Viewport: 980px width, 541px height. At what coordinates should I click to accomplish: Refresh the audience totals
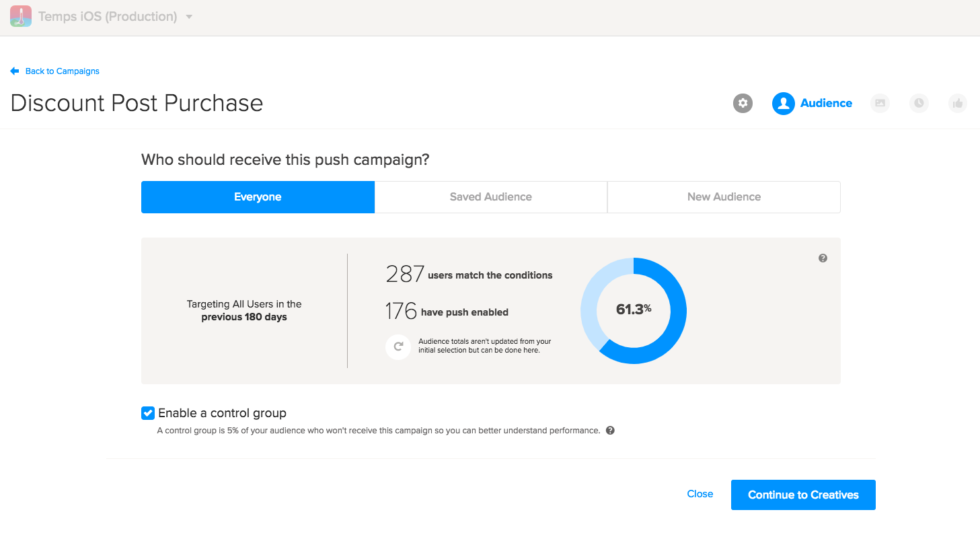[x=398, y=347]
